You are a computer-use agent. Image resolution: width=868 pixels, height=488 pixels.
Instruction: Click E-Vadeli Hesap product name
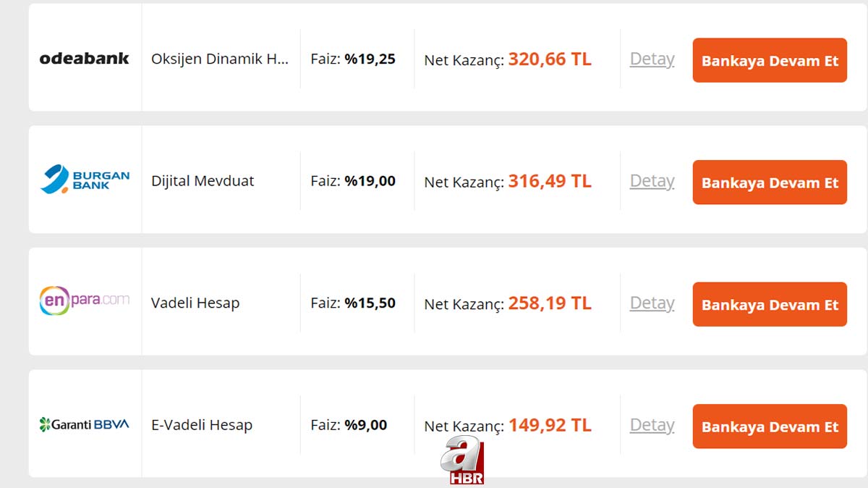202,425
